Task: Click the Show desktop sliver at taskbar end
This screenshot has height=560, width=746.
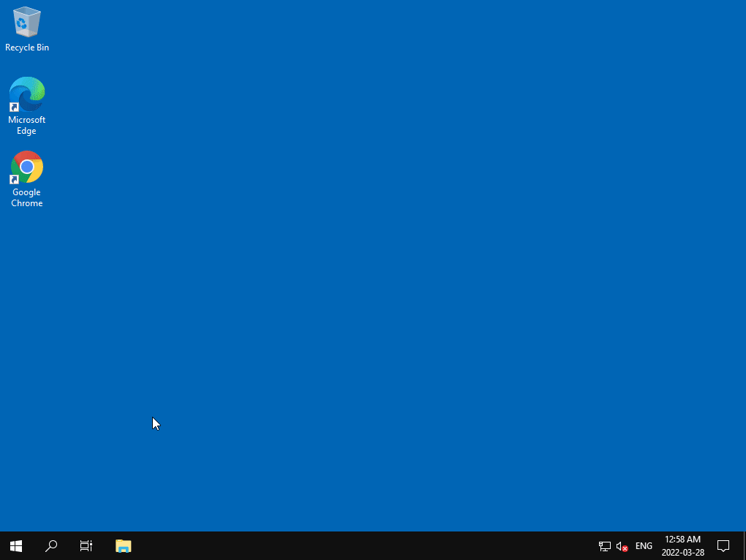Action: [744, 545]
